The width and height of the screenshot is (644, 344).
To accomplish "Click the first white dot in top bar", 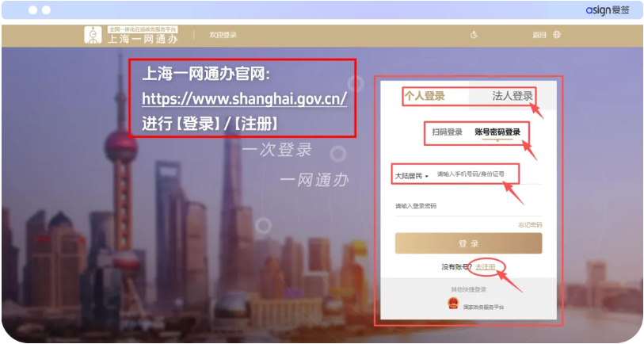I will pyautogui.click(x=32, y=10).
